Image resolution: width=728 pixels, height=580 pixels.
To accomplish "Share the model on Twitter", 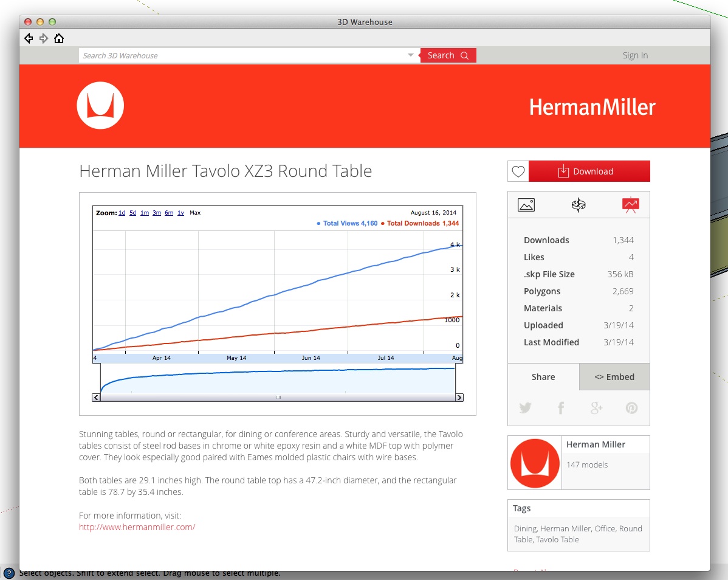I will pos(525,408).
